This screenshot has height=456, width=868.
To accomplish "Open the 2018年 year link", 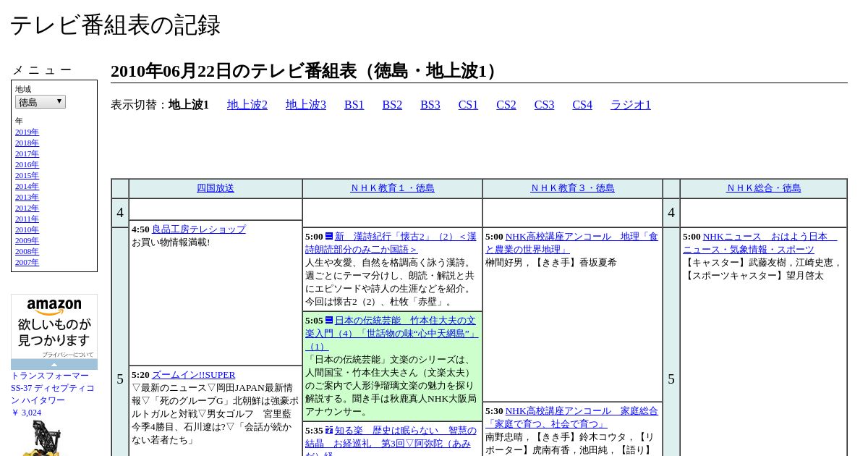I will (27, 143).
